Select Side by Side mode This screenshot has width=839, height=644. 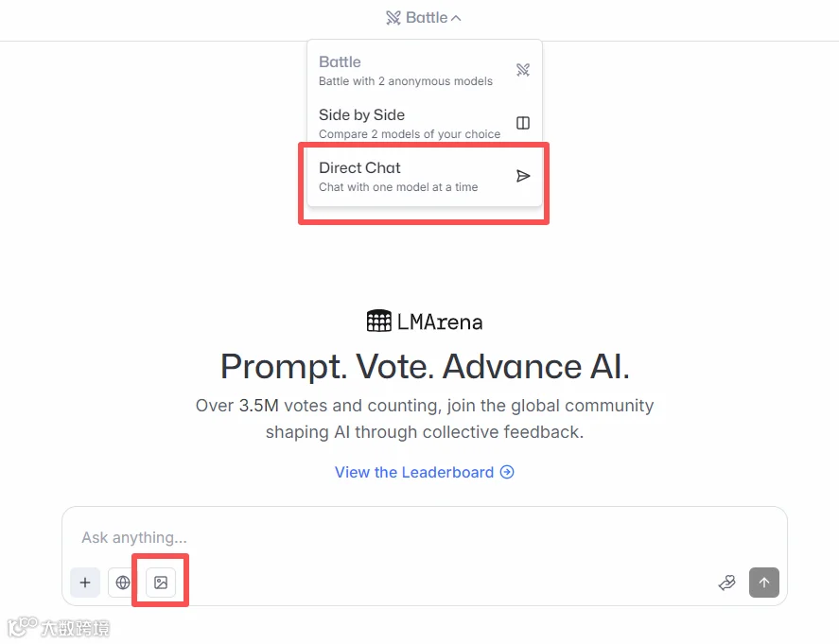point(424,124)
